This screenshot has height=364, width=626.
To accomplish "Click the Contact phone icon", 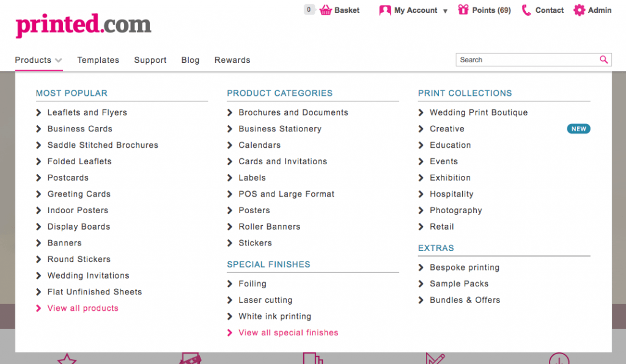I will (526, 10).
